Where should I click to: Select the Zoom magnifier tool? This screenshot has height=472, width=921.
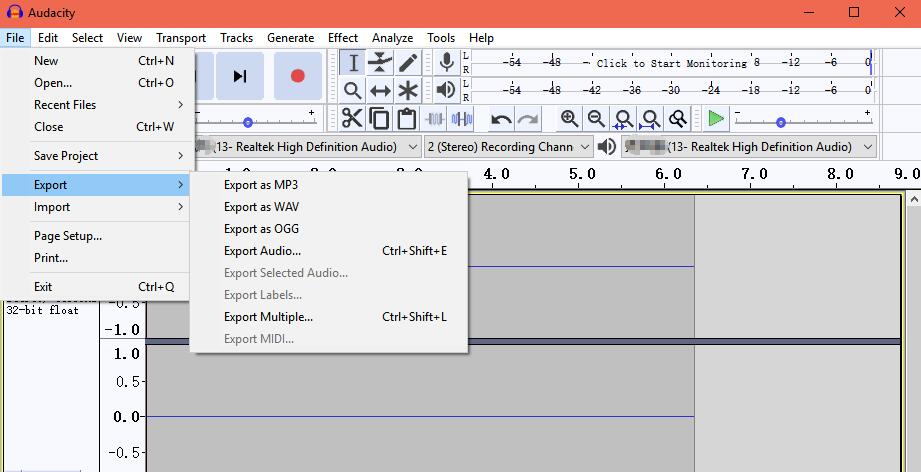(x=353, y=90)
